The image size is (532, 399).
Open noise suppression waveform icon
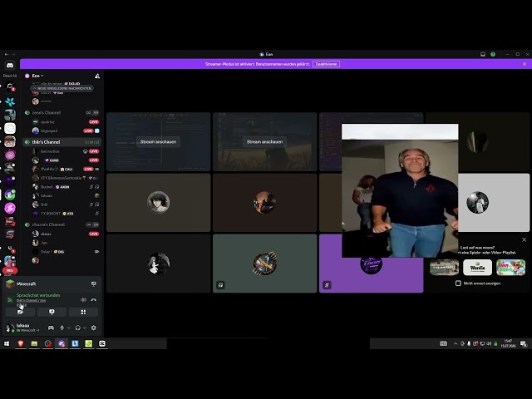(x=83, y=300)
